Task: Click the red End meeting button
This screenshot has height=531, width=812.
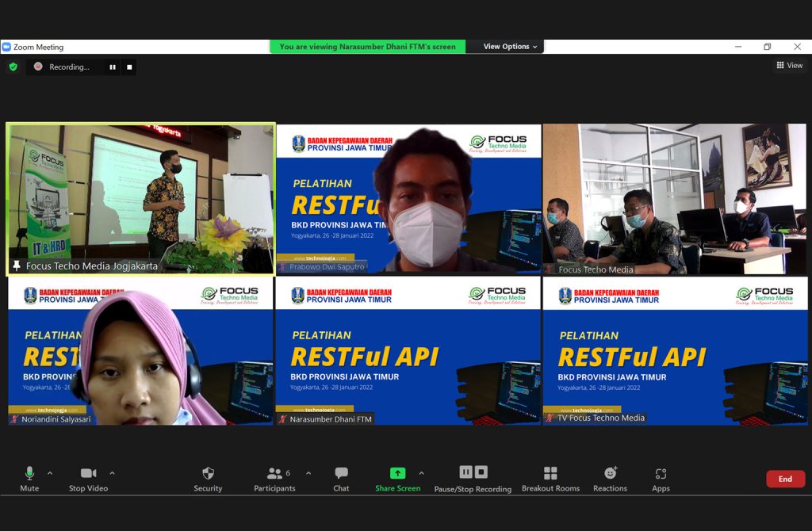Action: click(785, 479)
